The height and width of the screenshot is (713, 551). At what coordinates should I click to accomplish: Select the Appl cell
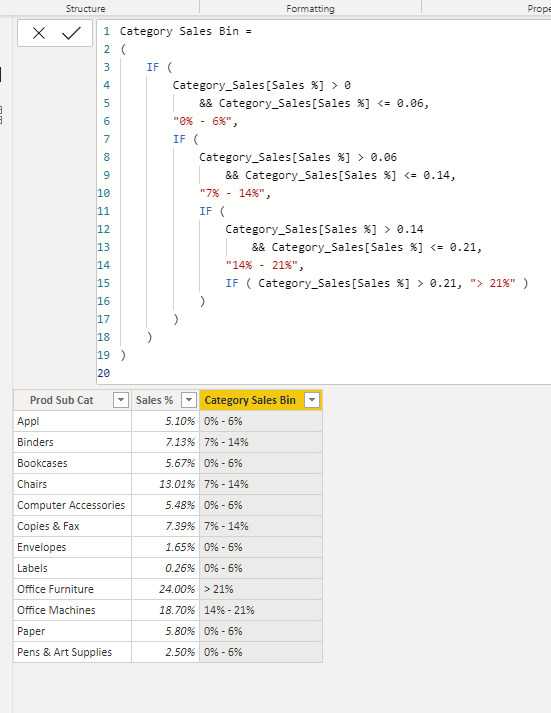(x=72, y=421)
